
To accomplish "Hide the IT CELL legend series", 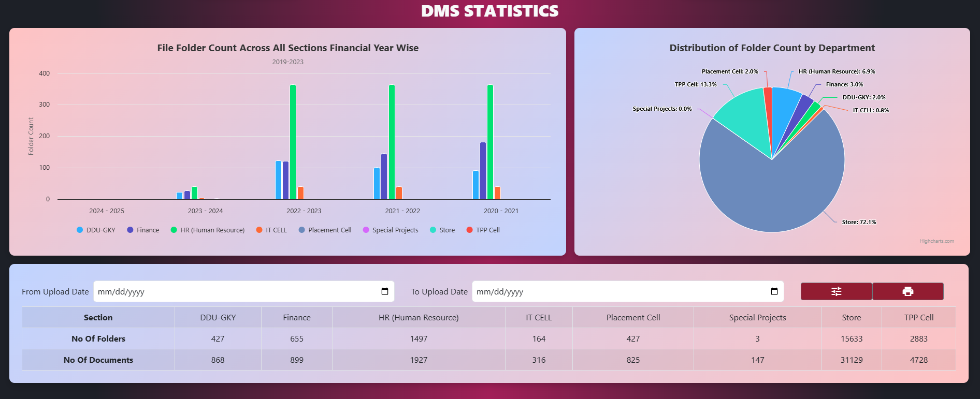I will pos(271,230).
